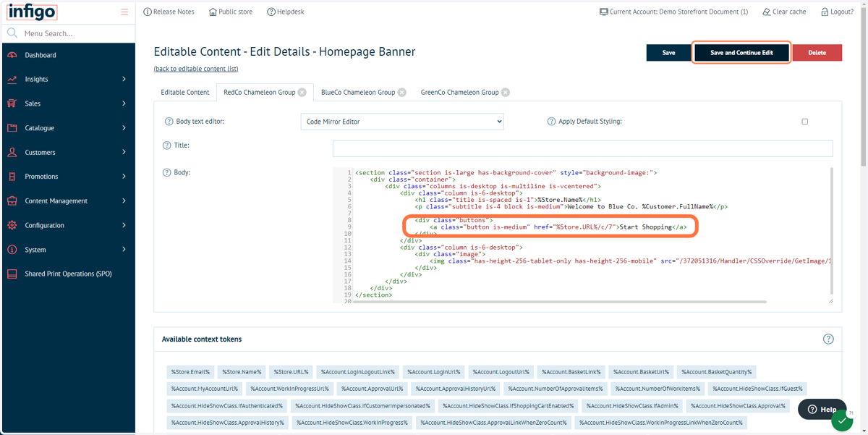Toggle the hamburger menu icon
The height and width of the screenshot is (435, 868).
pos(124,12)
